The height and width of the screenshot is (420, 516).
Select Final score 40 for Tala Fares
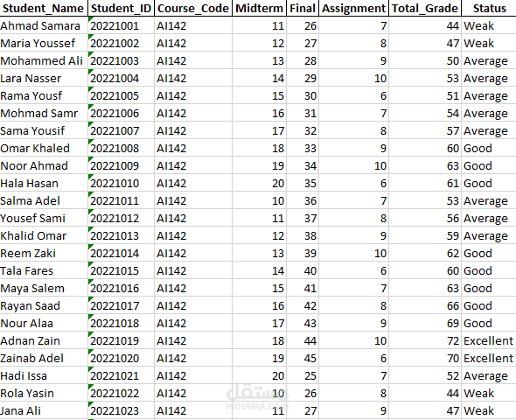coord(303,270)
